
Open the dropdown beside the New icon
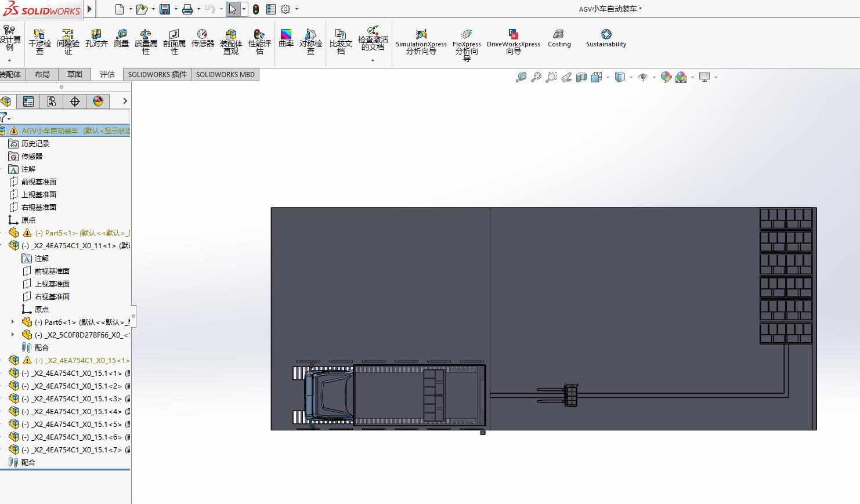[x=131, y=9]
